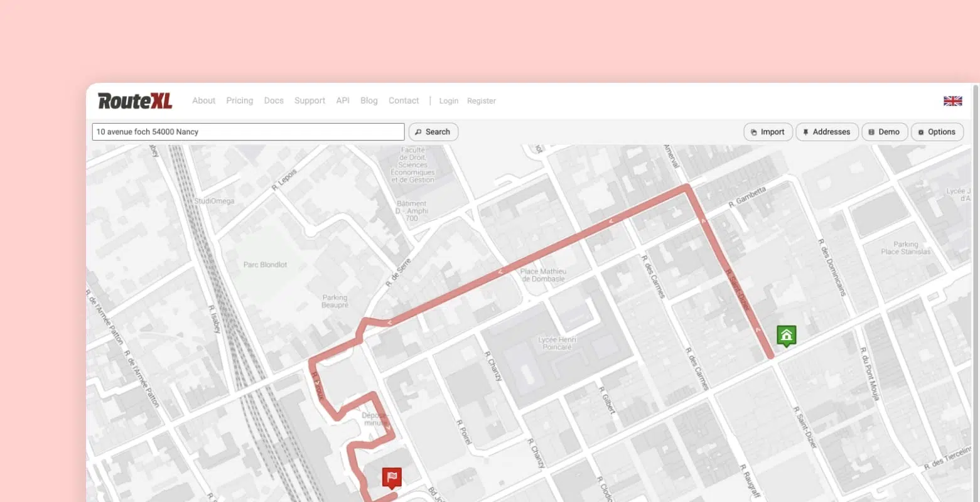This screenshot has height=502, width=980.
Task: Click the RouteXL logo
Action: [135, 101]
